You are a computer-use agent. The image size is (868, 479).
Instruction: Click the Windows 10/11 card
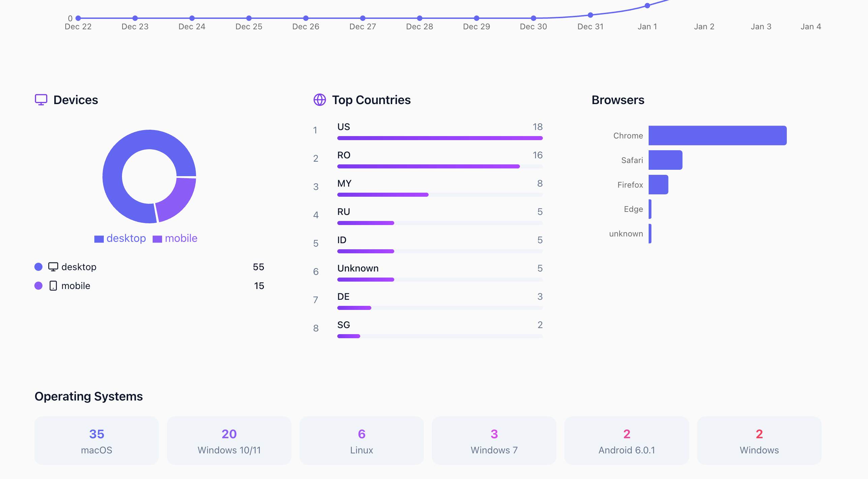tap(229, 441)
